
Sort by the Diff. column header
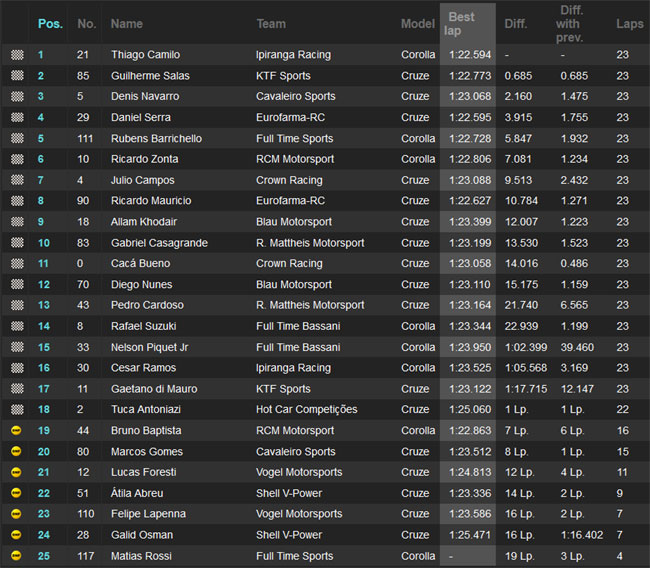click(x=516, y=24)
